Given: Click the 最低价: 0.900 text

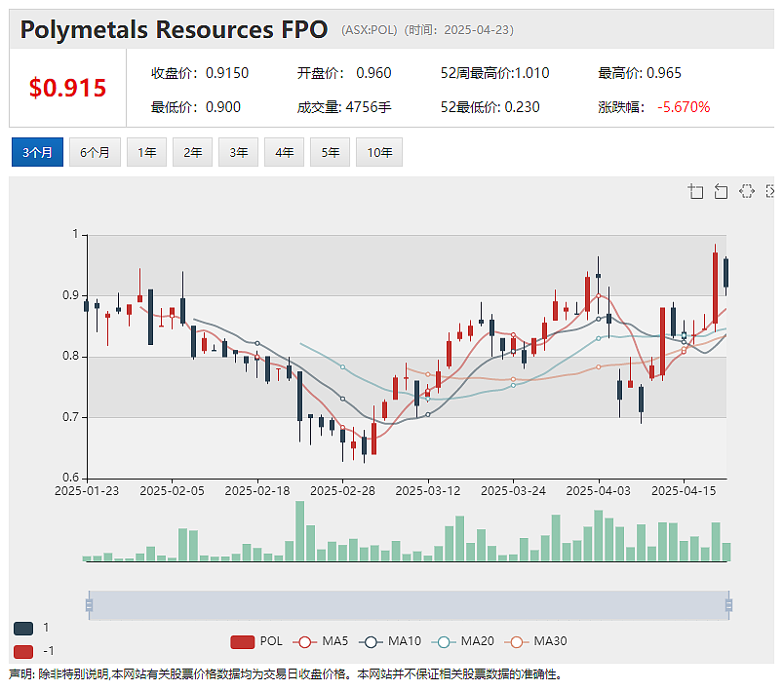Looking at the screenshot, I should click(x=196, y=107).
